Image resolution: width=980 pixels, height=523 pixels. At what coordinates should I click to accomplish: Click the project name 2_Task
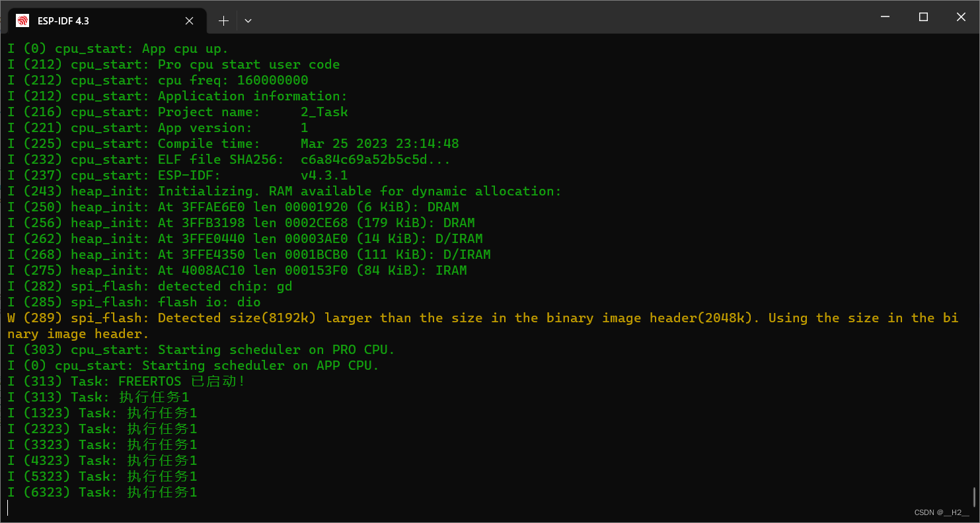(x=324, y=112)
